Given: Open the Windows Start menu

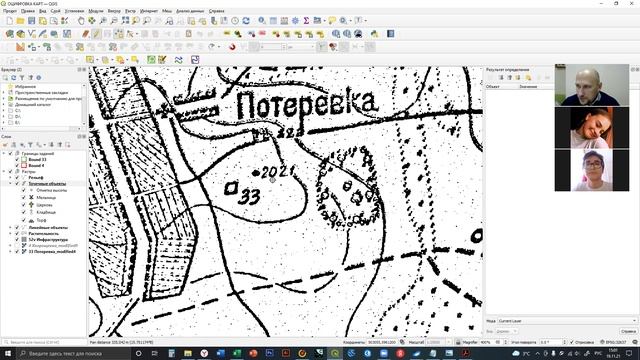Looking at the screenshot, I should [8, 353].
